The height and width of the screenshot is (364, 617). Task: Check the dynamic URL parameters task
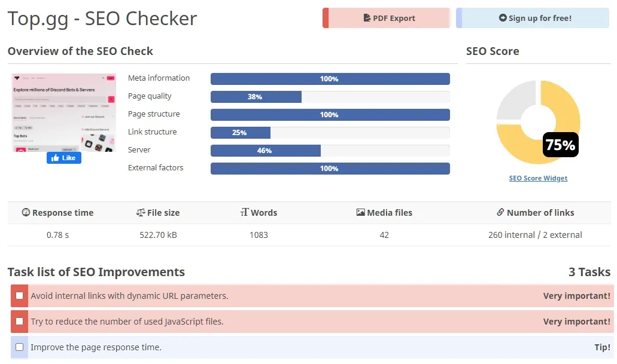pyautogui.click(x=19, y=296)
